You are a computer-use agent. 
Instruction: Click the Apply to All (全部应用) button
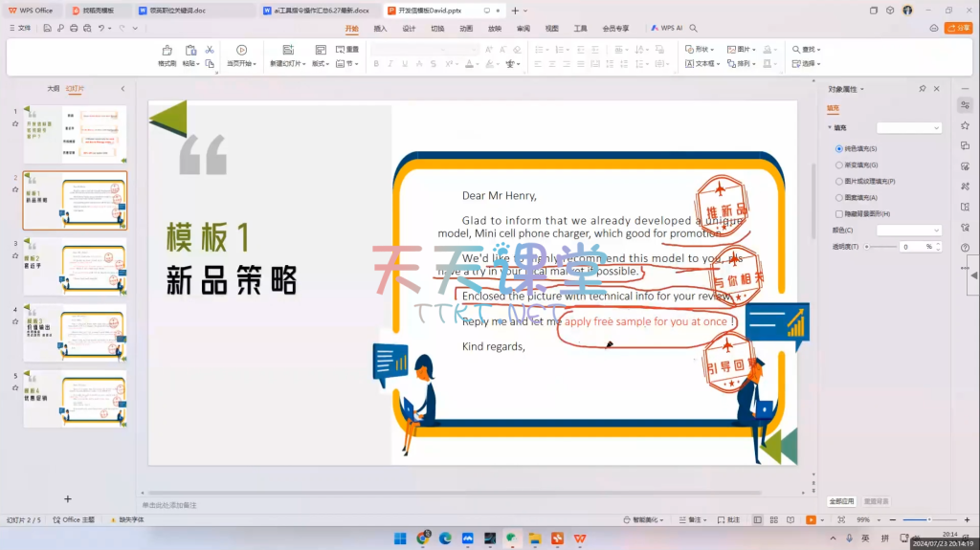[x=841, y=501]
